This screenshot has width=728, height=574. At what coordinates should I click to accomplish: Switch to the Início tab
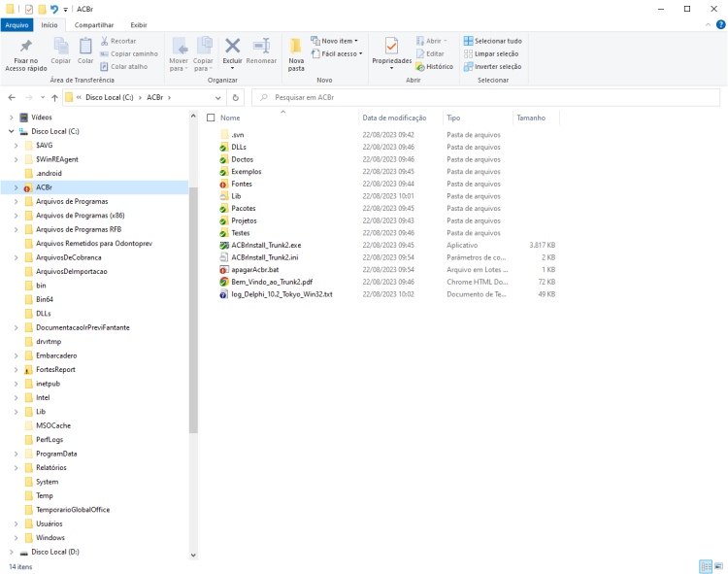point(50,25)
